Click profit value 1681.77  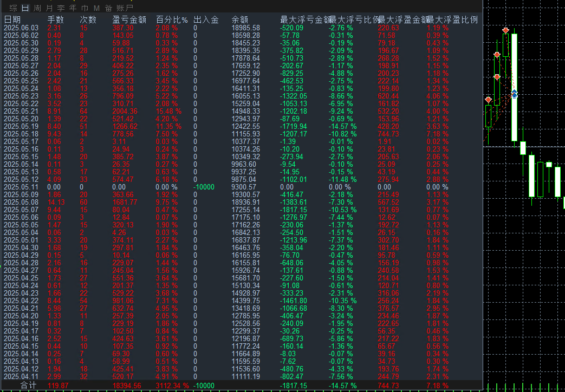(125, 202)
